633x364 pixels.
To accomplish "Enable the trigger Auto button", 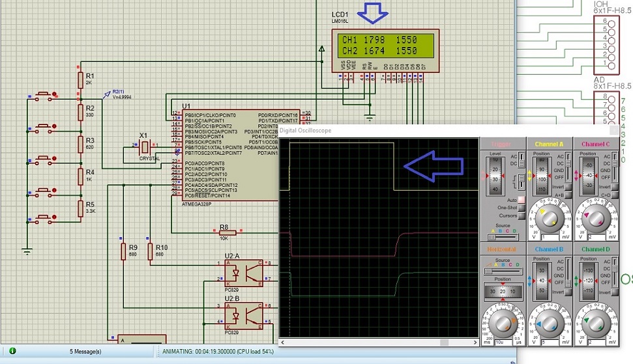I will click(522, 199).
